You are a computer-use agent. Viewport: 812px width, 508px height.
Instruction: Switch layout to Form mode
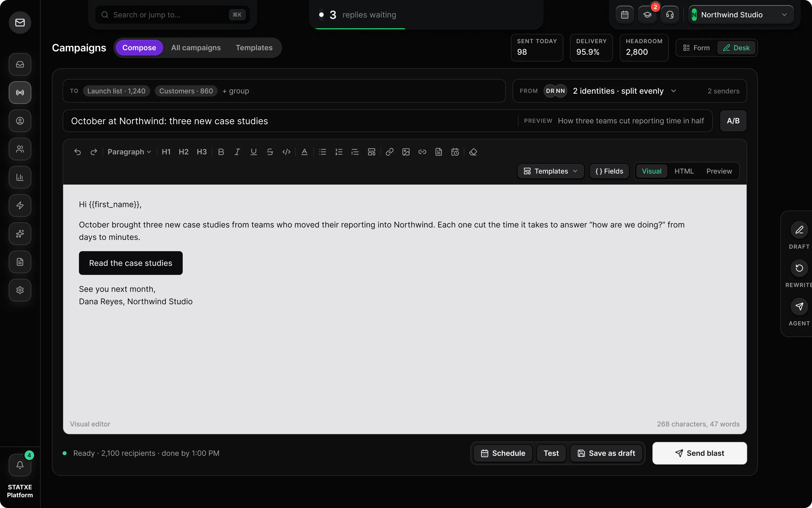[x=697, y=48]
